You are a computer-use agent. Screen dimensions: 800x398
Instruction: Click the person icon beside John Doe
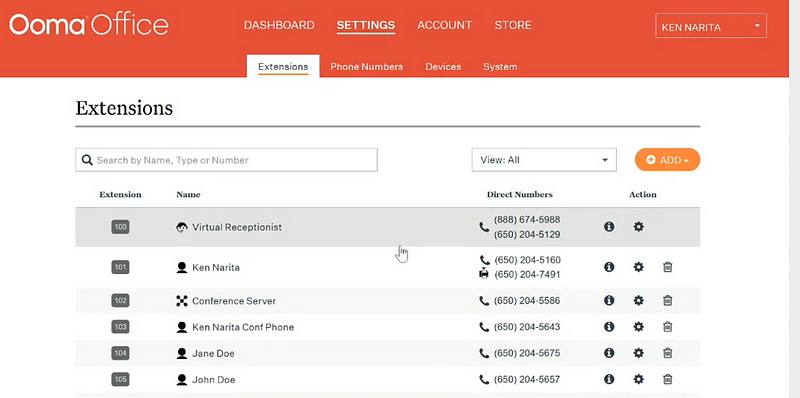click(182, 380)
